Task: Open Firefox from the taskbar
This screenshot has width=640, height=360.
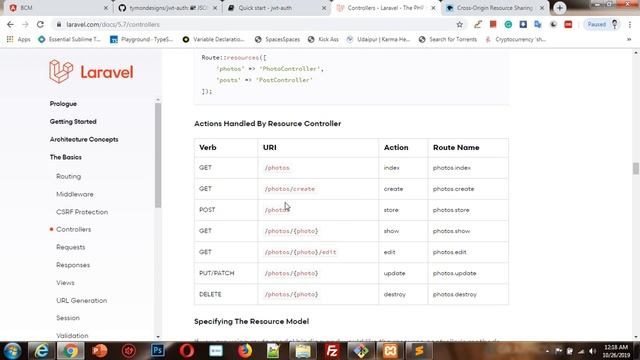Action: (245, 351)
